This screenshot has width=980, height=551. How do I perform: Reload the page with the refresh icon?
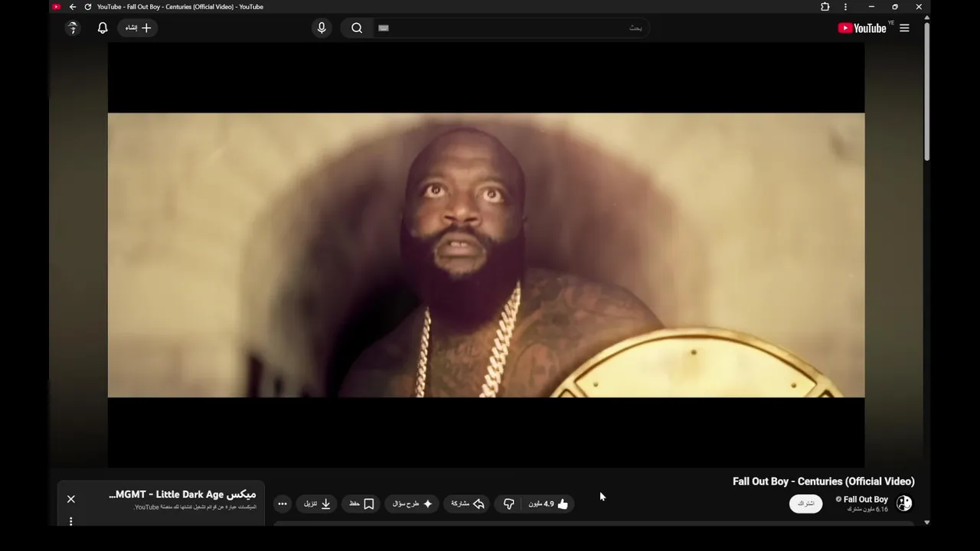[87, 7]
